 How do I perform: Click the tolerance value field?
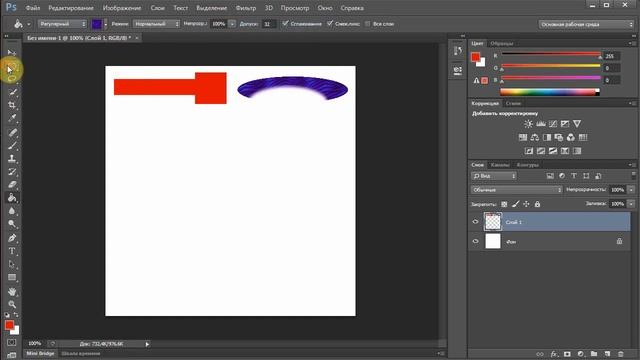coord(269,24)
